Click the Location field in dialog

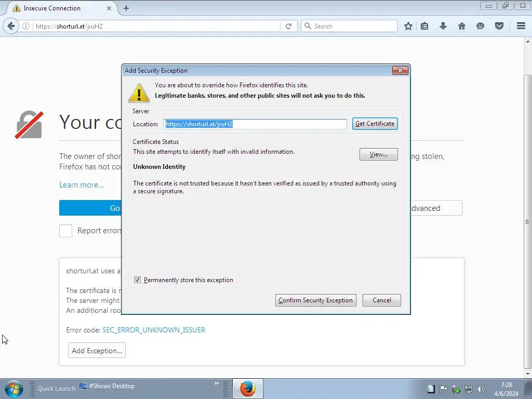tap(255, 124)
